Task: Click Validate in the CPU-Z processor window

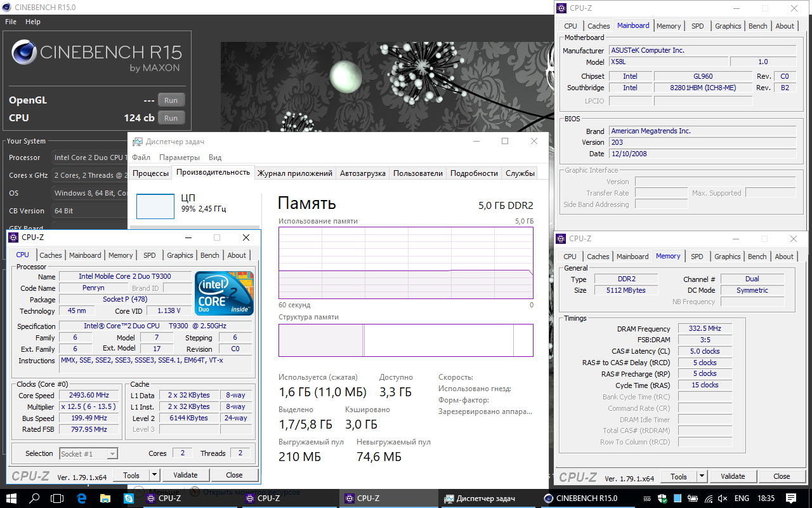Action: [185, 475]
